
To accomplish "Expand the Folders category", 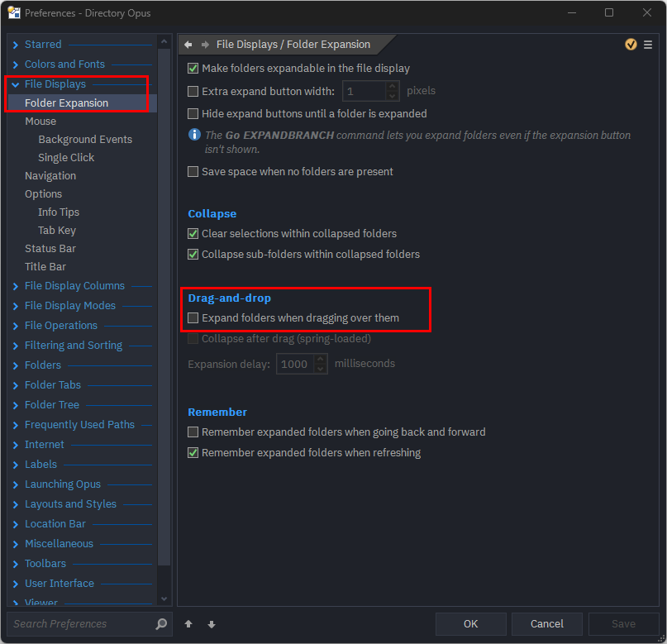I will click(16, 365).
